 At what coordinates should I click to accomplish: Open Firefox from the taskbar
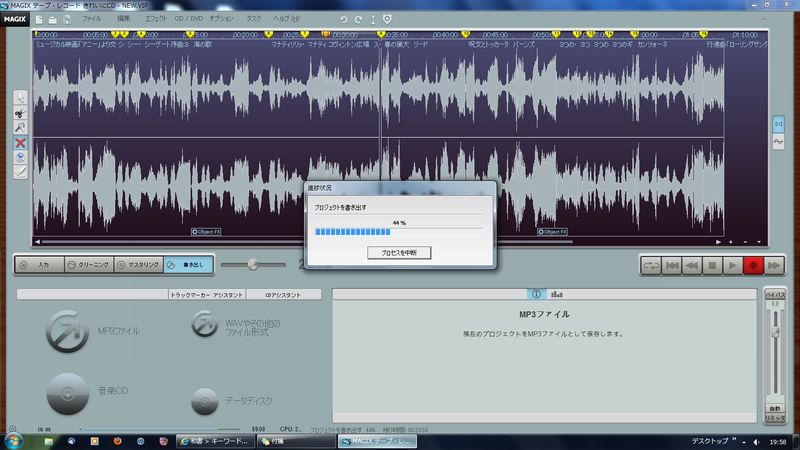[x=117, y=441]
